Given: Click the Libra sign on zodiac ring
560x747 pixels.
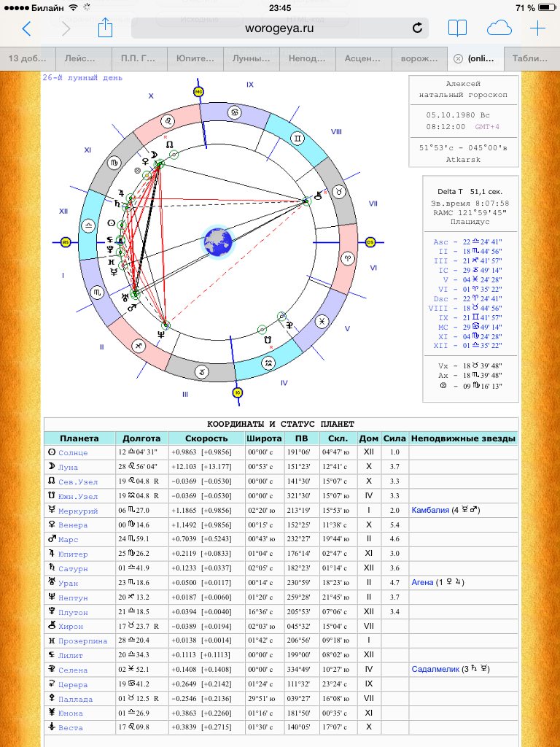Looking at the screenshot, I should 90,226.
